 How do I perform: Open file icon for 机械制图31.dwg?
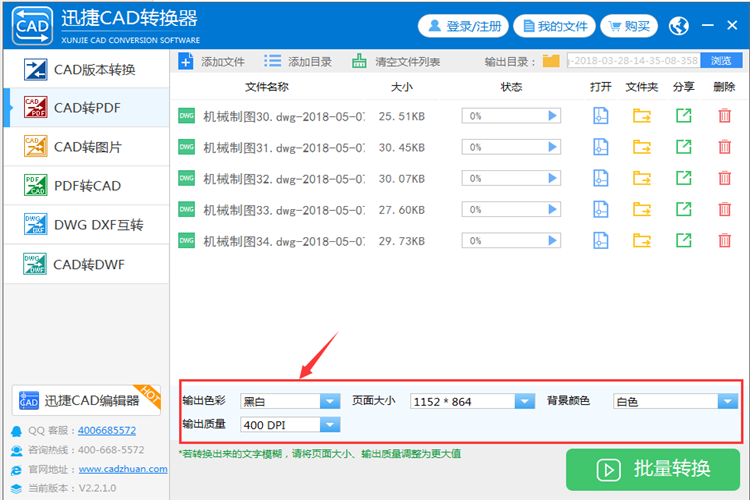coord(601,147)
